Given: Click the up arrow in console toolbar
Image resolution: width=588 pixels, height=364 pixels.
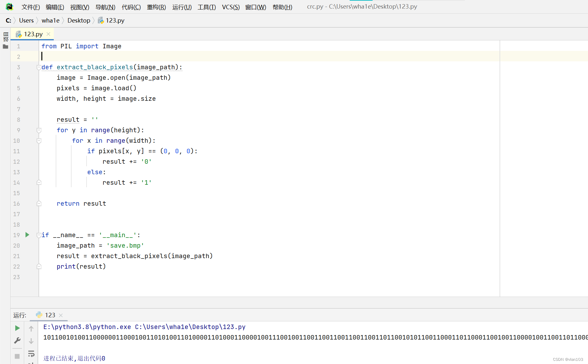Looking at the screenshot, I should [31, 329].
